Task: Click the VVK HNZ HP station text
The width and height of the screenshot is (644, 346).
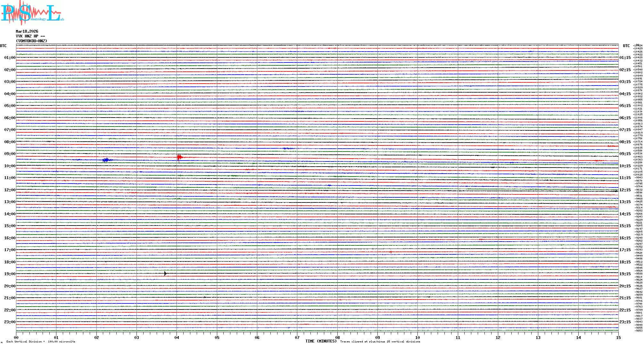Action: click(30, 36)
